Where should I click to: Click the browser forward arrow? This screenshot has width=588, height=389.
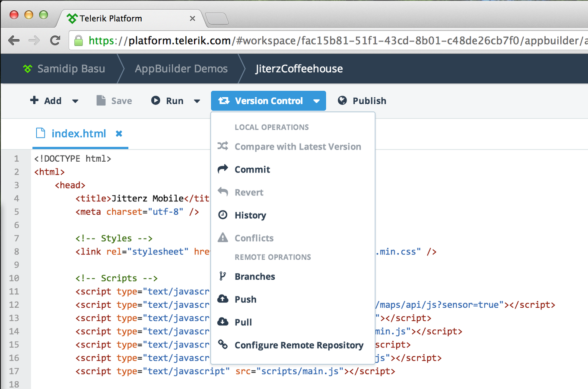click(34, 41)
